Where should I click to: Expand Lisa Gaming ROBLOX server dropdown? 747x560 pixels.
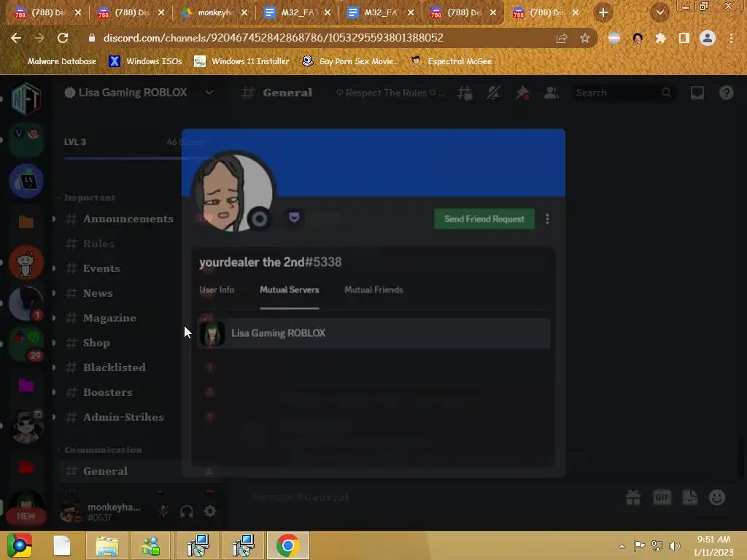coord(209,93)
